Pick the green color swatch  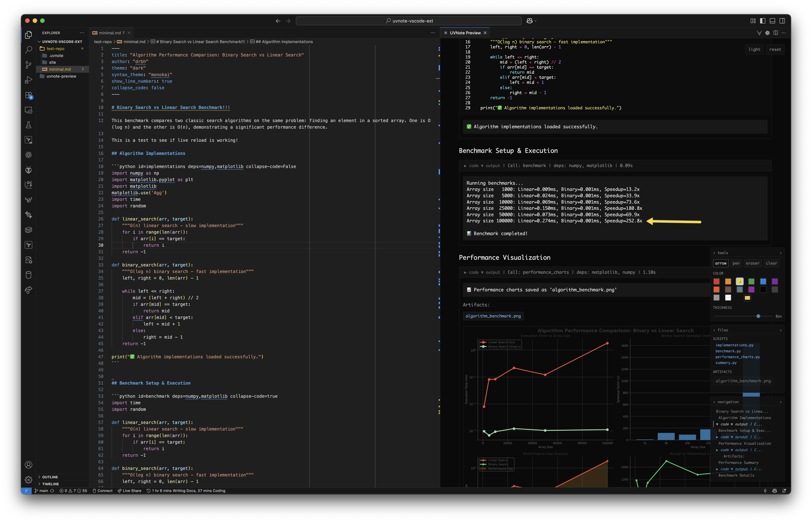pos(751,282)
